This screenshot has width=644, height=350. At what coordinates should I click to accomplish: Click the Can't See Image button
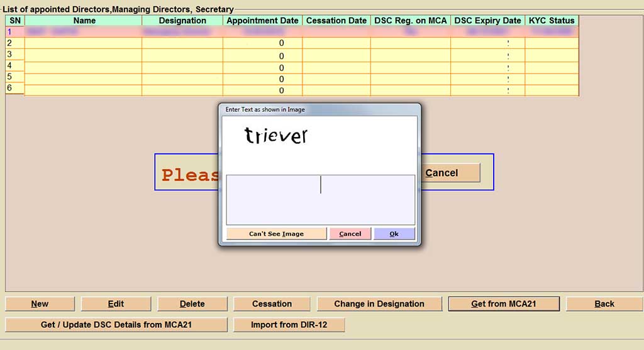(x=276, y=234)
